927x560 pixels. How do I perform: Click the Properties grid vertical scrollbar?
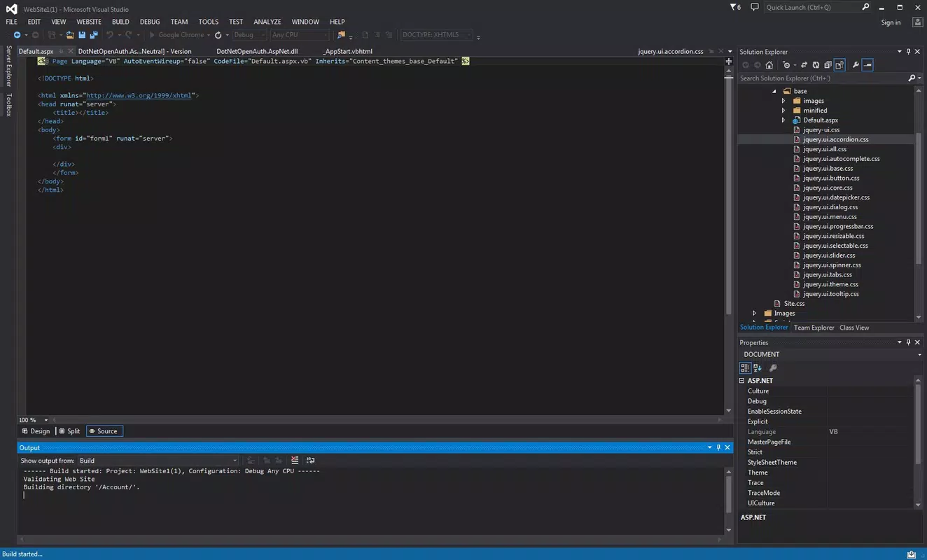click(x=919, y=424)
